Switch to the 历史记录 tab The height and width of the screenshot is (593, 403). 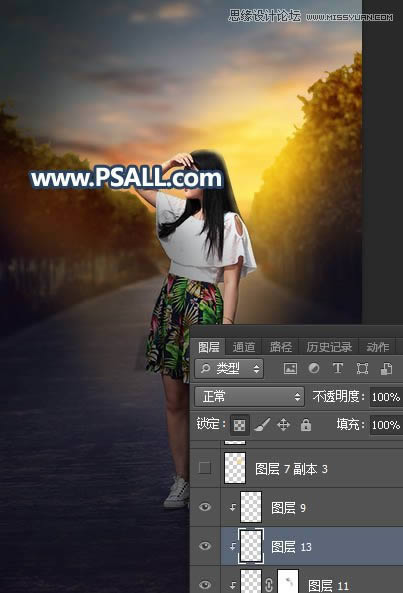pyautogui.click(x=329, y=347)
